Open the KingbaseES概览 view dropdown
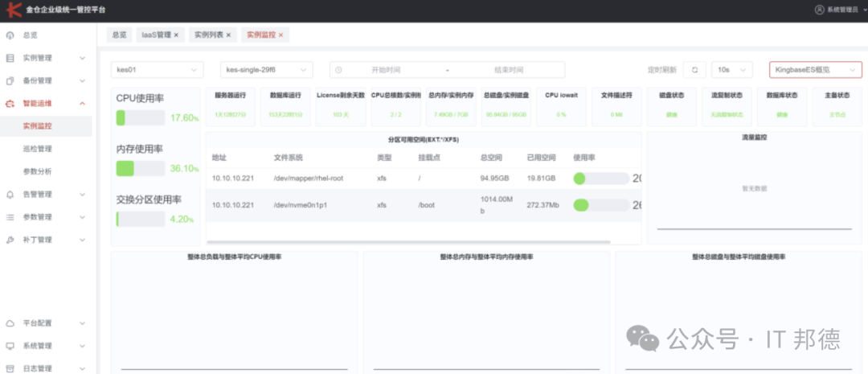This screenshot has width=868, height=374. click(x=816, y=70)
